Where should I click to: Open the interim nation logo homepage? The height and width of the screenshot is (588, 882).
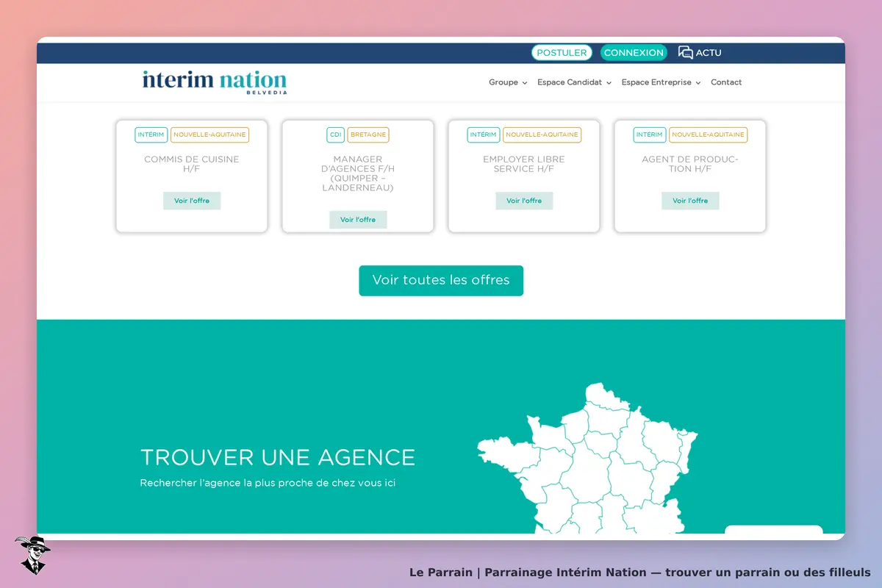[215, 82]
